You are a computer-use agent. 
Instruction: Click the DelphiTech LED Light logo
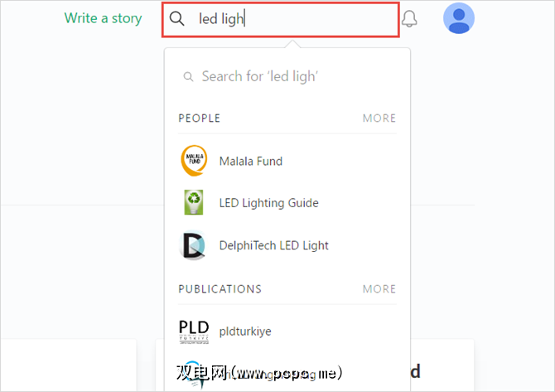point(194,245)
